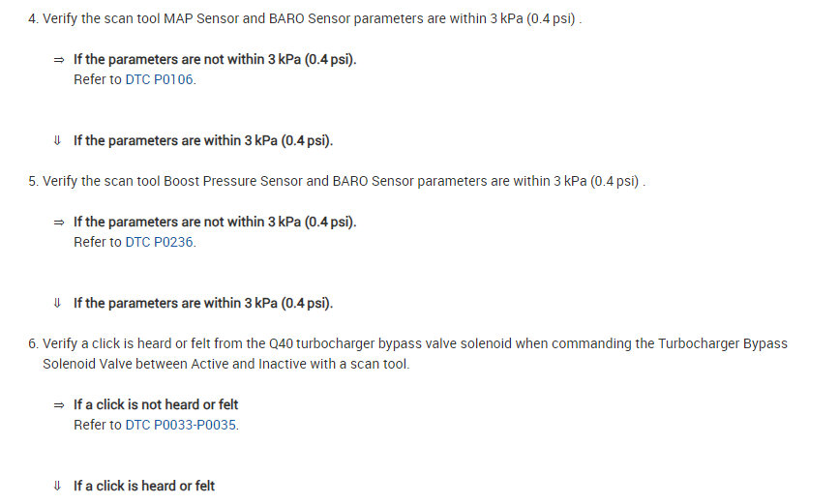839x504 pixels.
Task: Click right arrow under Boost Pressure Sensor step
Action: pos(58,222)
